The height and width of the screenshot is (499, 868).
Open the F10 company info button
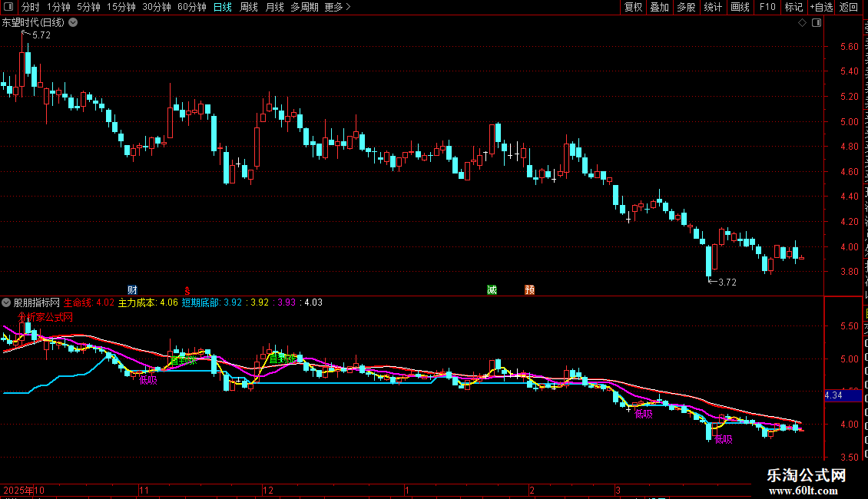767,7
